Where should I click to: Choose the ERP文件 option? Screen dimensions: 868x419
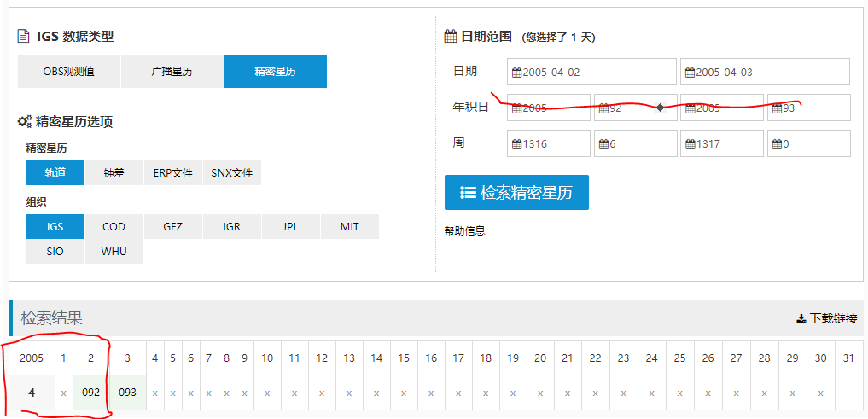[172, 172]
